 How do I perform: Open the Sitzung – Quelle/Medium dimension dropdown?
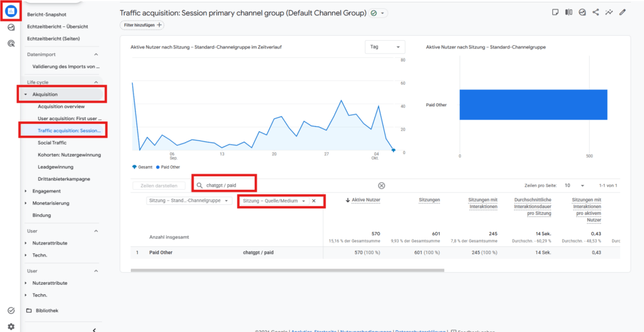pyautogui.click(x=274, y=201)
